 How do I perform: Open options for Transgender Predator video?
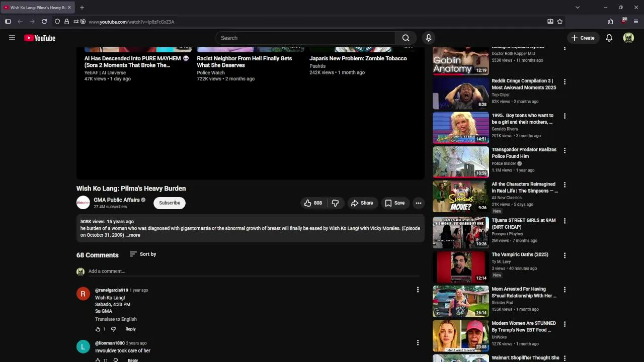click(565, 150)
